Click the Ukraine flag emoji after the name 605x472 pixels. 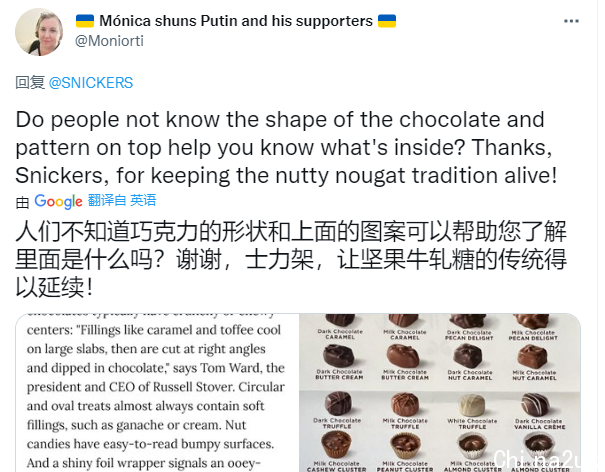coord(387,21)
